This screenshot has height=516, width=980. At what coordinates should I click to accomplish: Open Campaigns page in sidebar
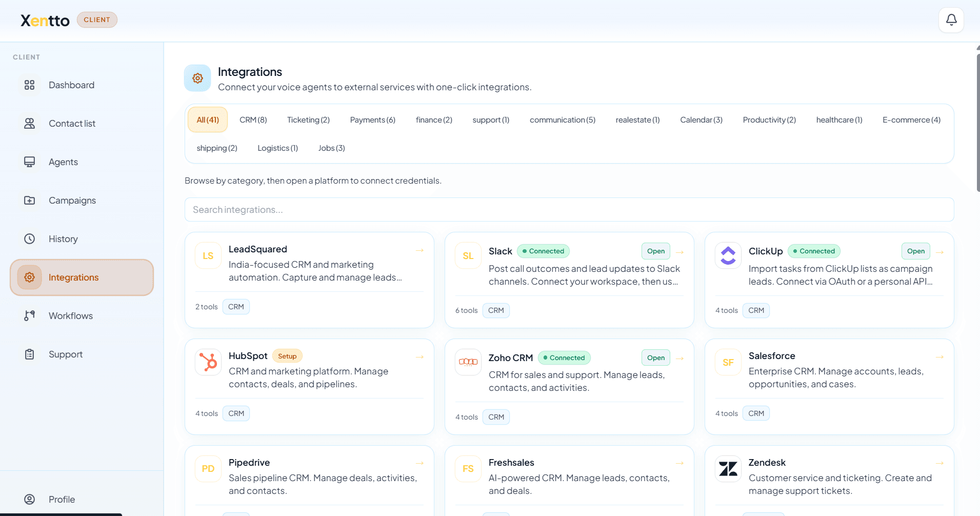[x=82, y=201]
